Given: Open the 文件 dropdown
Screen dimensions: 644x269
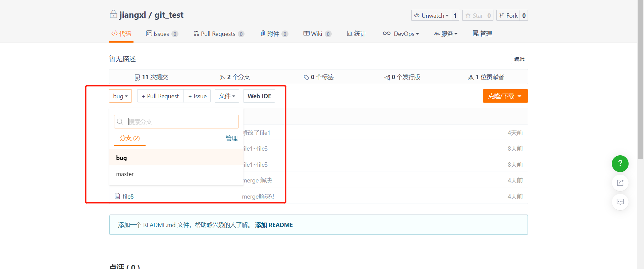Looking at the screenshot, I should 227,96.
